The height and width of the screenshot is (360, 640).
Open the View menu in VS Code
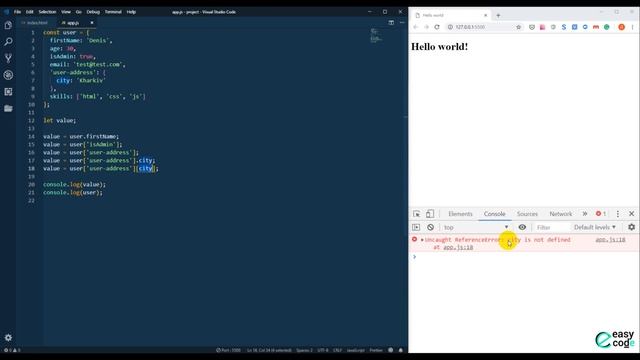pyautogui.click(x=66, y=12)
